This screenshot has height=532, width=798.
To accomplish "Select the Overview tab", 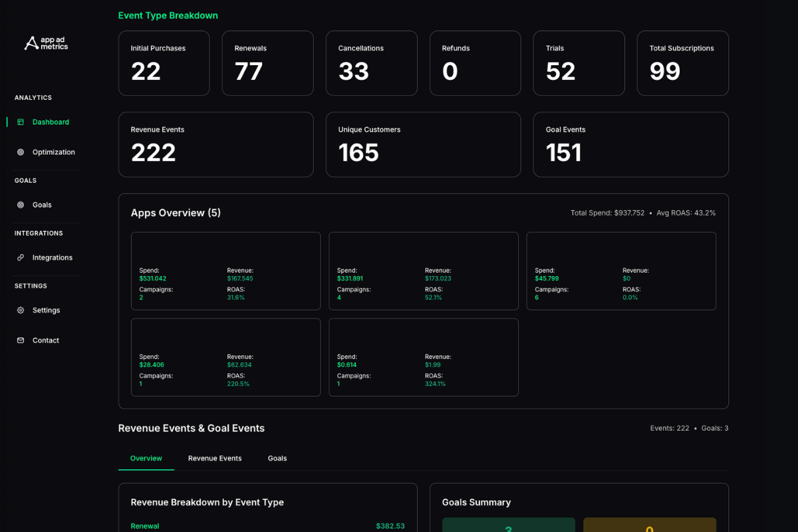I will coord(146,458).
